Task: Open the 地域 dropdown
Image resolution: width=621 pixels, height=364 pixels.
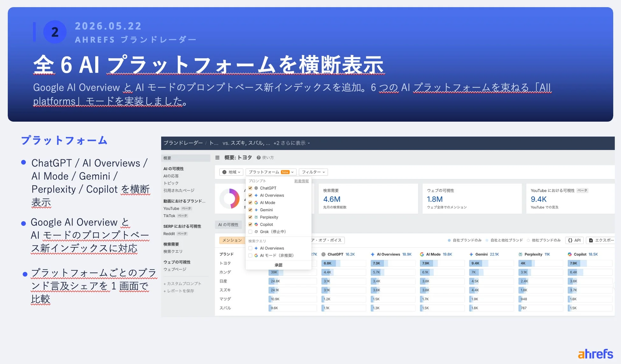Action: pos(232,172)
